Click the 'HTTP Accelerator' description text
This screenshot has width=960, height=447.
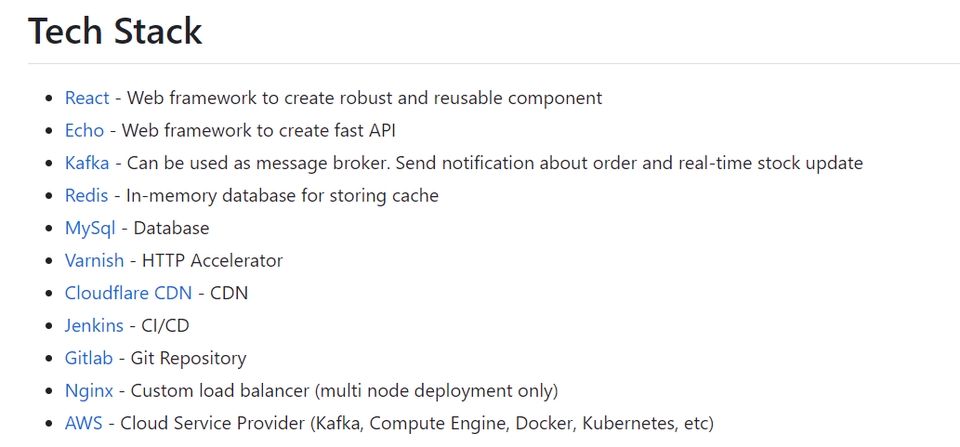point(212,260)
